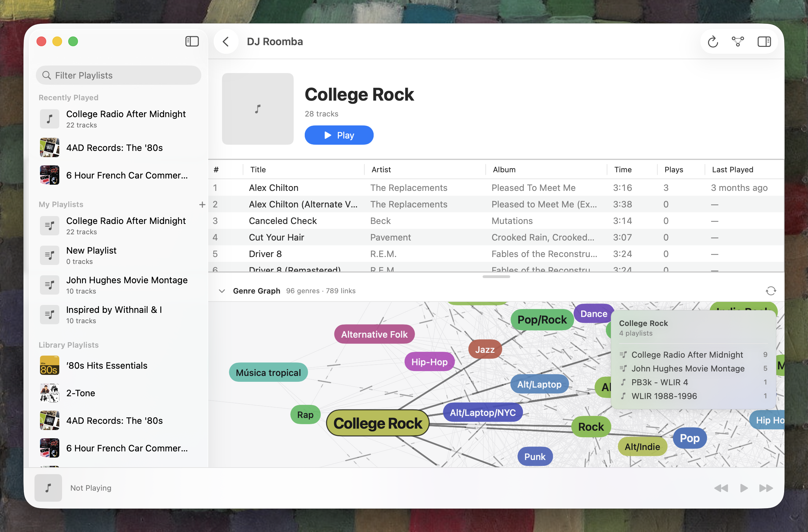
Task: Select the Dance genre node
Action: point(594,314)
